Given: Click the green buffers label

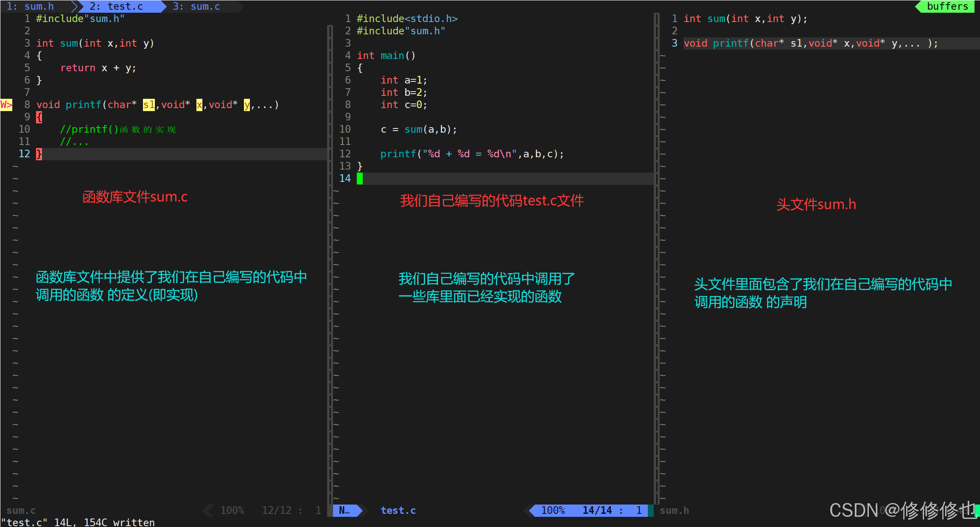Looking at the screenshot, I should click(947, 6).
